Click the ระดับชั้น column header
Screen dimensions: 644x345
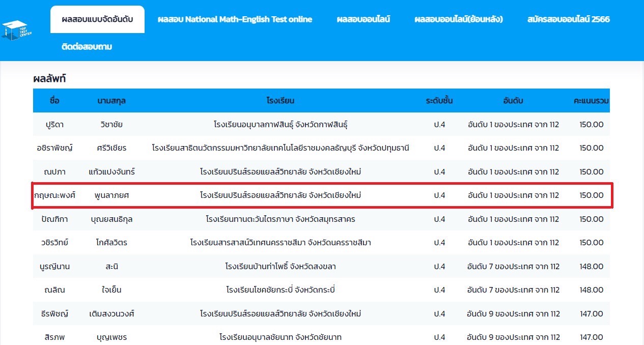tap(439, 101)
